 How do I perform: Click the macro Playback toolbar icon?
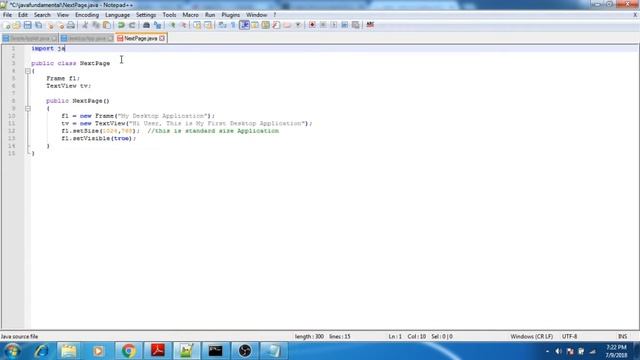[x=334, y=25]
